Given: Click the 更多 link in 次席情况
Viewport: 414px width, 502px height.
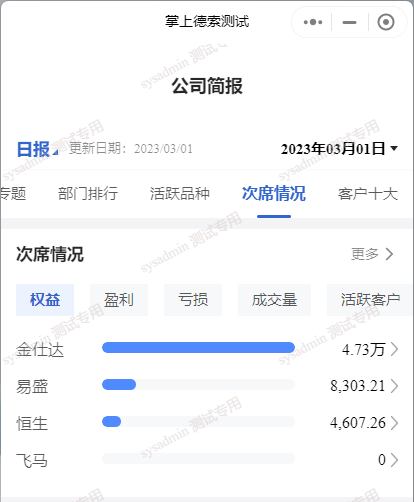Looking at the screenshot, I should [365, 254].
